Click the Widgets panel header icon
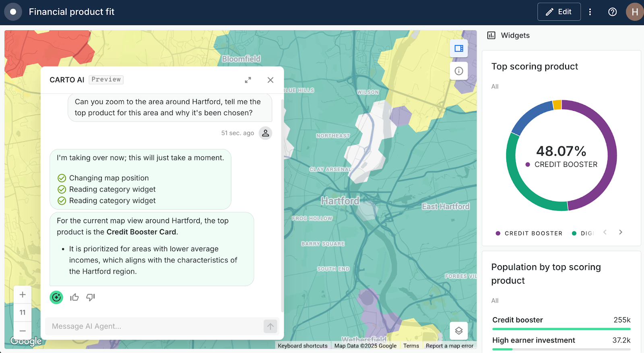 (x=491, y=35)
